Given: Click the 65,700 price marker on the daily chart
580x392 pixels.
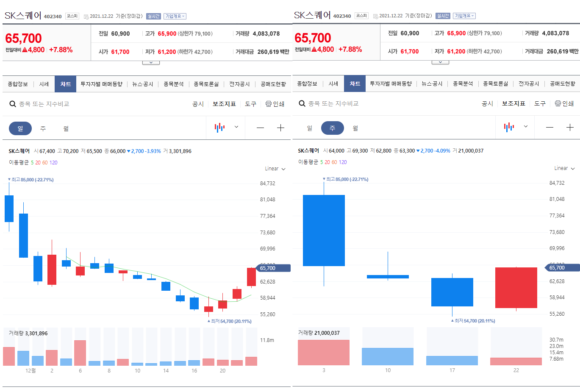Looking at the screenshot, I should 273,268.
